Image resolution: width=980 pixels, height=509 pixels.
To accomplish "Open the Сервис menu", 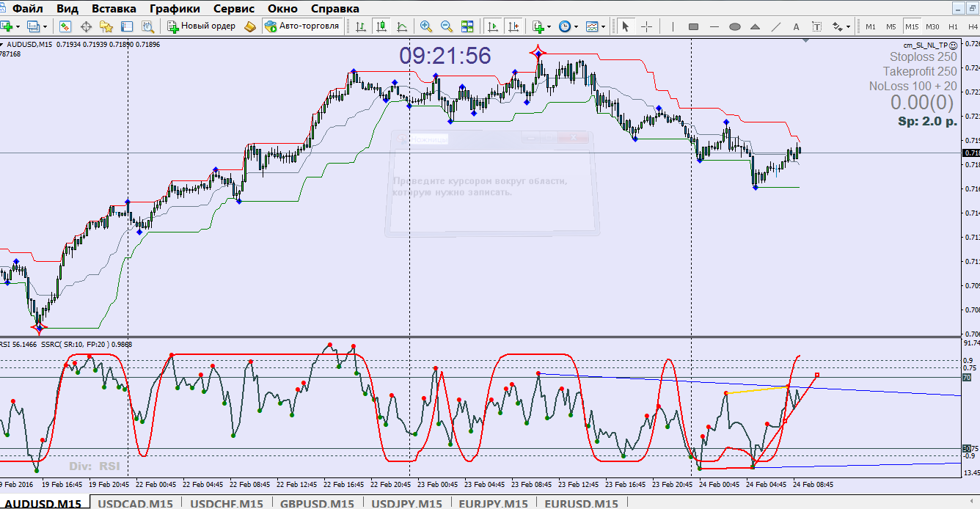I will pos(234,9).
